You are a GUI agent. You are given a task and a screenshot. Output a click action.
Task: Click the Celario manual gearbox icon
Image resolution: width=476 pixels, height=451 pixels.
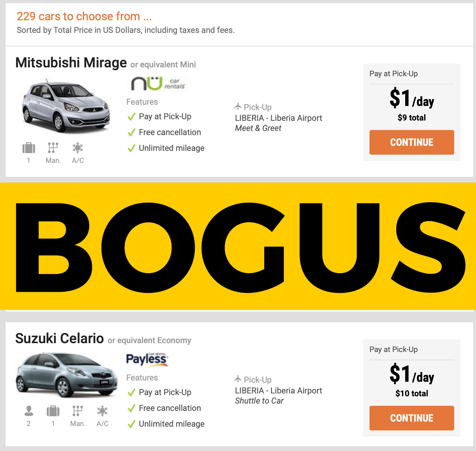click(78, 411)
